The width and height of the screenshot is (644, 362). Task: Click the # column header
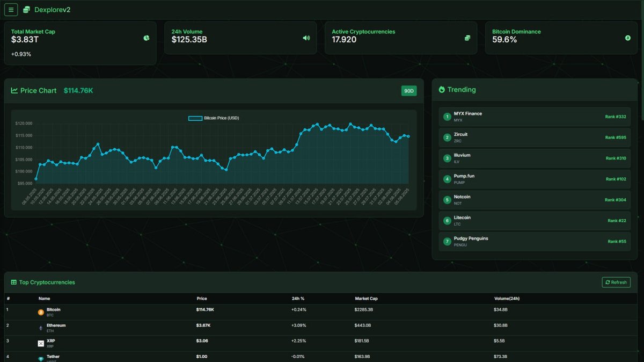coord(8,299)
